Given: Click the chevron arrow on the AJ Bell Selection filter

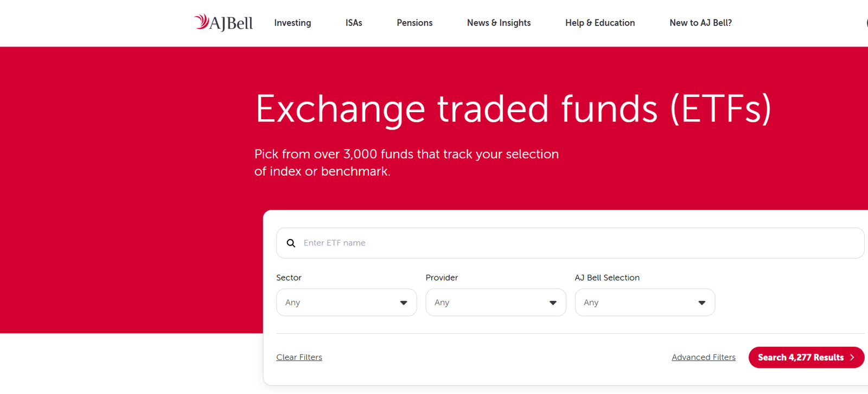Looking at the screenshot, I should [x=701, y=302].
